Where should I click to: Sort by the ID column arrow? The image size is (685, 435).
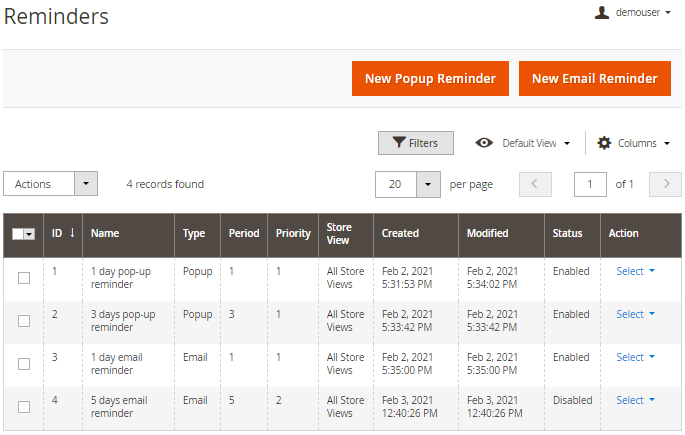pos(72,233)
